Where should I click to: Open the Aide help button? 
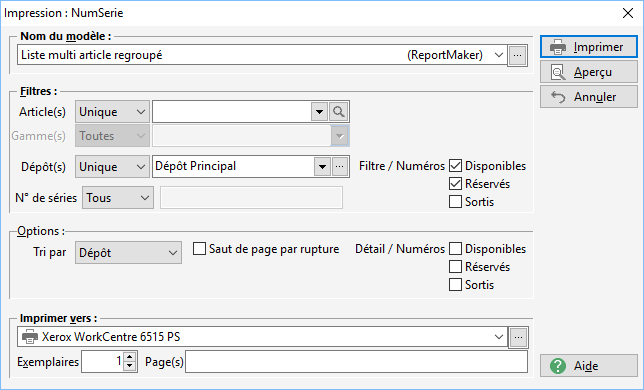pos(589,366)
